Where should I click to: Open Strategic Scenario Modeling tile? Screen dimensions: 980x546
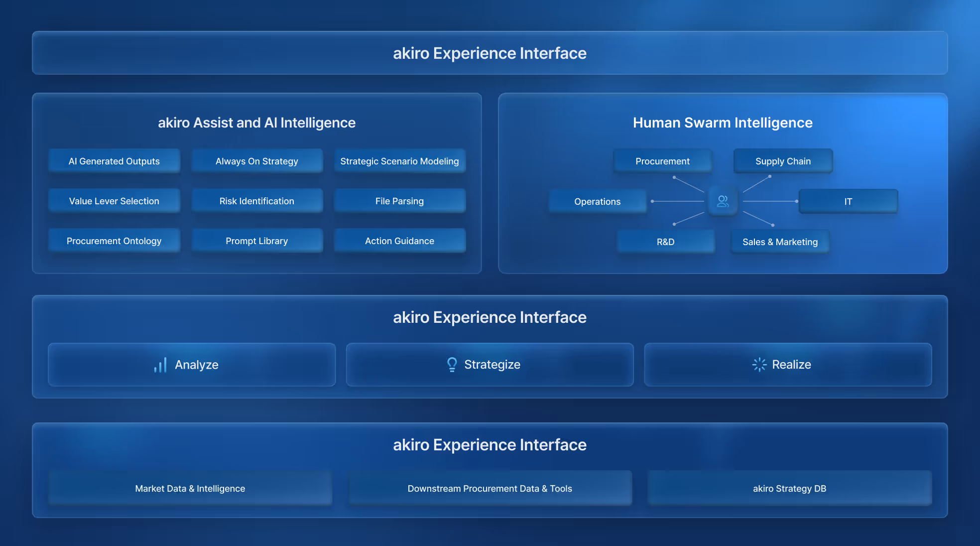point(399,161)
